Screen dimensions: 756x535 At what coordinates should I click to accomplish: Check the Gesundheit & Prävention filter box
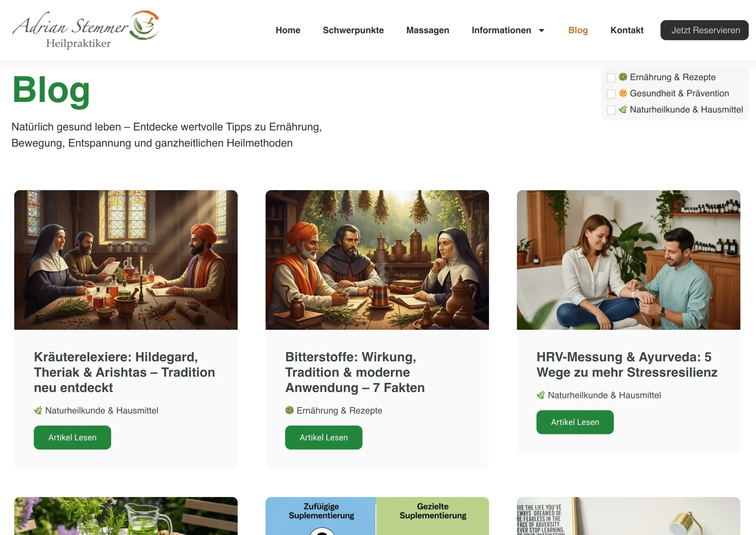[x=611, y=94]
